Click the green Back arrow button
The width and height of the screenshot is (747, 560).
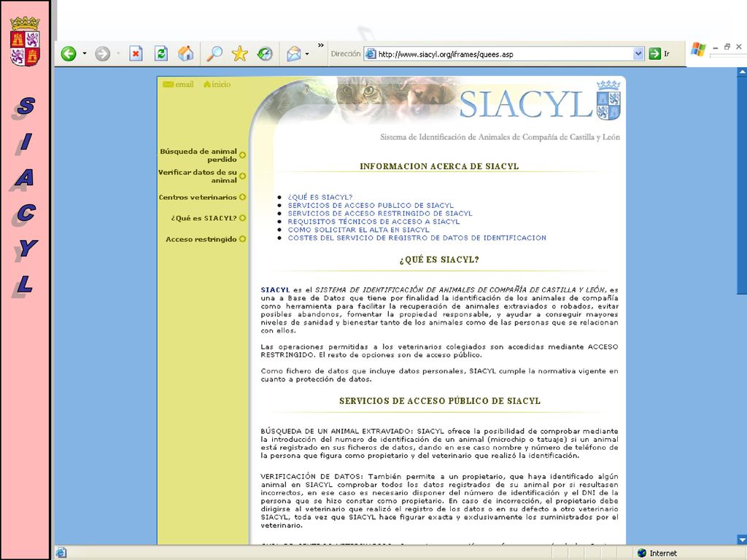pos(69,54)
